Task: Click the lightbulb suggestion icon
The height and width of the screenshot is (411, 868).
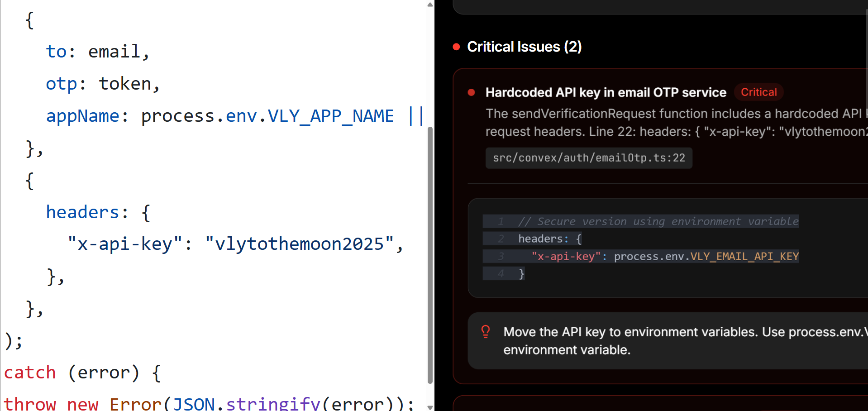Action: point(486,332)
